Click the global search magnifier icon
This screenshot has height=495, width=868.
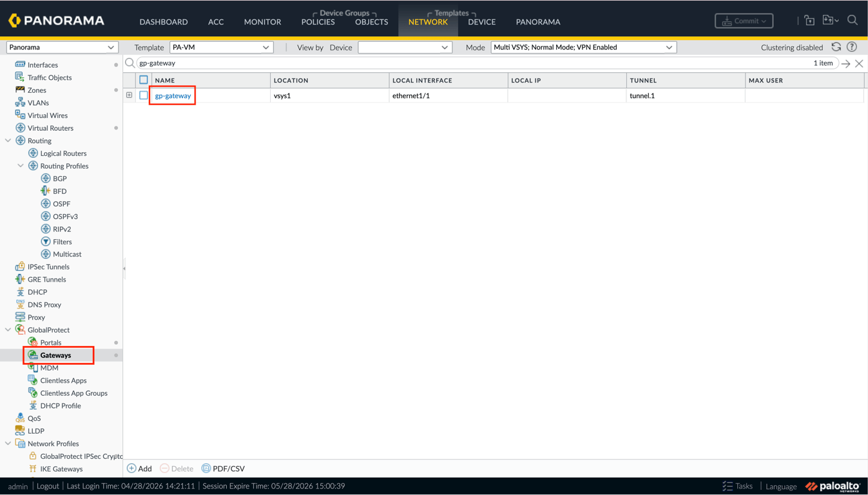(x=853, y=21)
